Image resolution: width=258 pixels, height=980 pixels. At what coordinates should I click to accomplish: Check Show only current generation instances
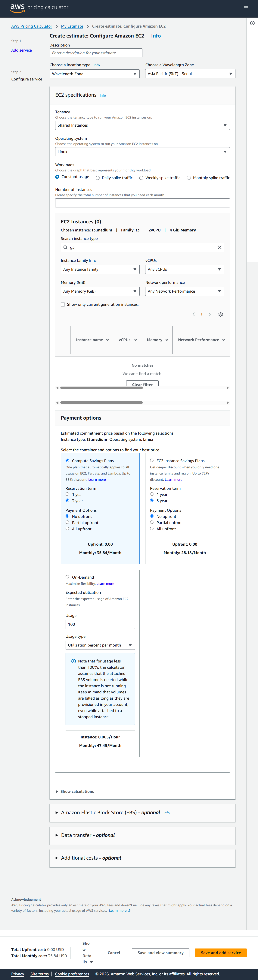(x=63, y=304)
